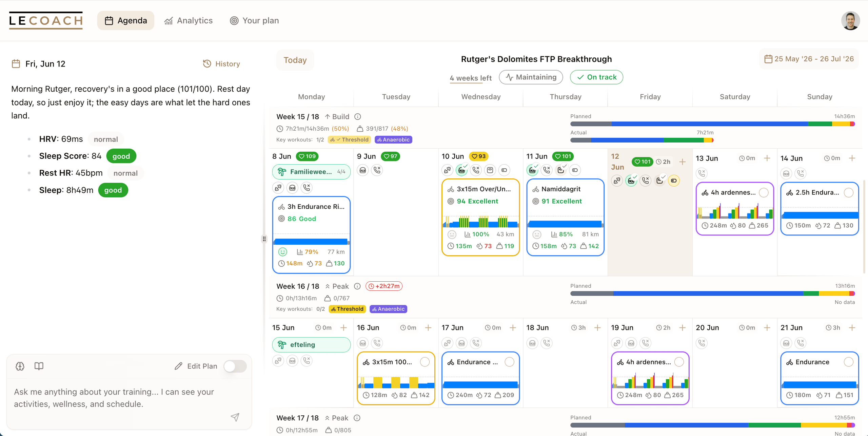868x436 pixels.
Task: Click the phone icon on 9 Jun
Action: coord(377,170)
